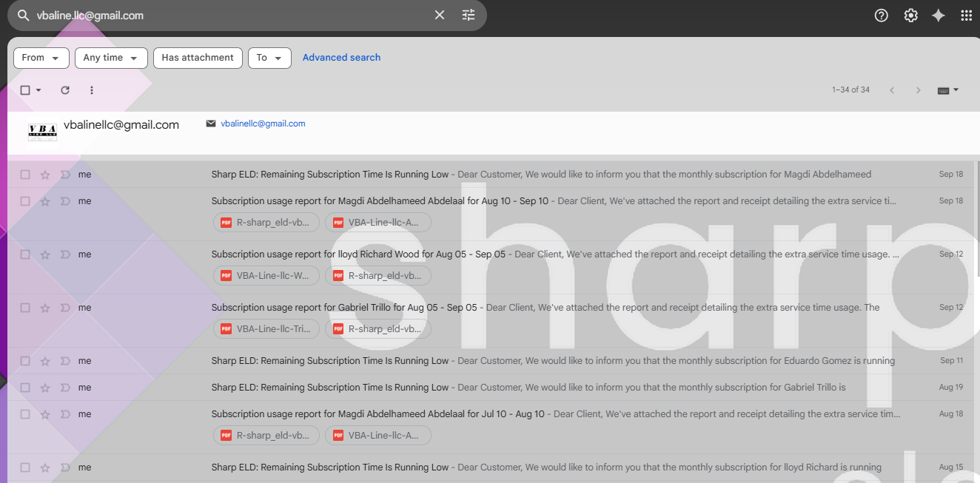The image size is (980, 483).
Task: Open the Sep 18 Magdi Abdelhameed Running Low email
Action: coord(490,175)
